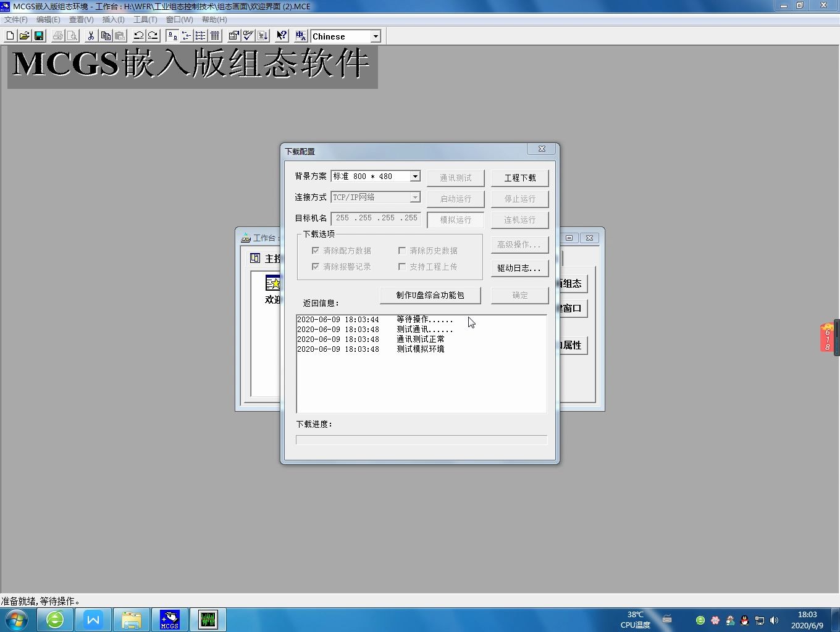
Task: Expand the 连接方式 TCP/IP dropdown
Action: [x=415, y=197]
